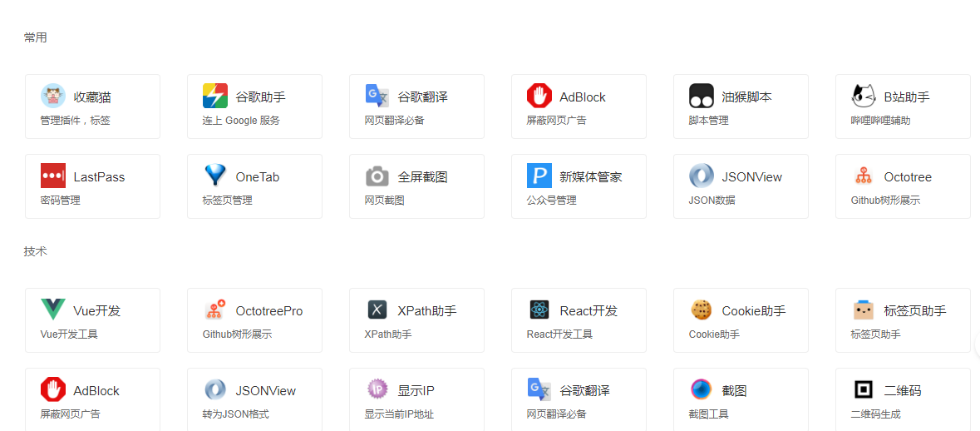Click the 二维码 black square icon
This screenshot has height=431, width=980.
pyautogui.click(x=863, y=389)
